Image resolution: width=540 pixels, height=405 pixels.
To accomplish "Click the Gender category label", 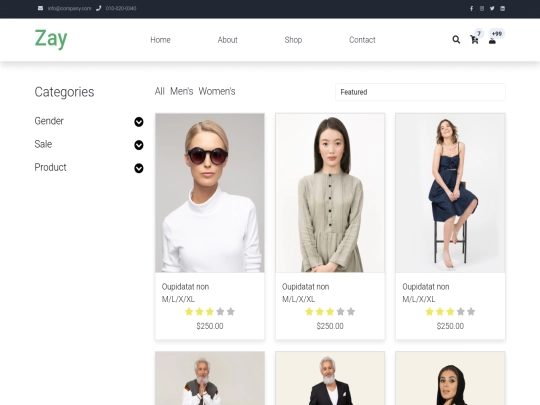I will click(49, 121).
